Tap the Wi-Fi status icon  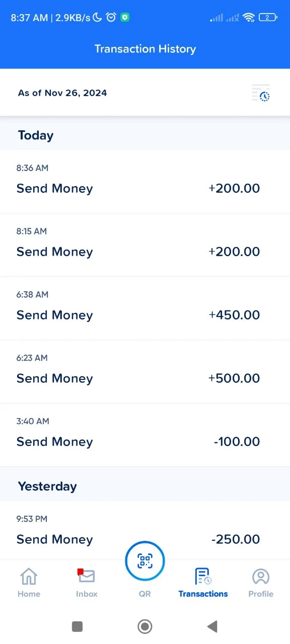tap(249, 18)
